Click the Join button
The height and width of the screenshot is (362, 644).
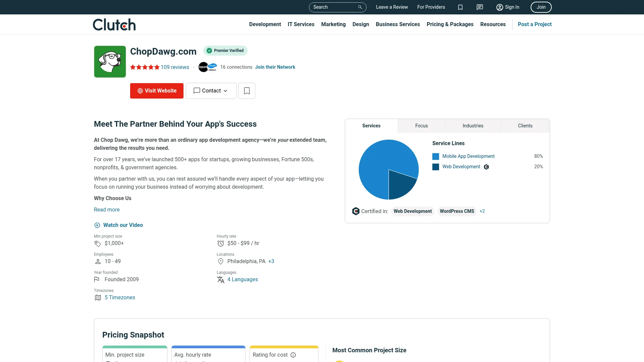click(x=541, y=7)
